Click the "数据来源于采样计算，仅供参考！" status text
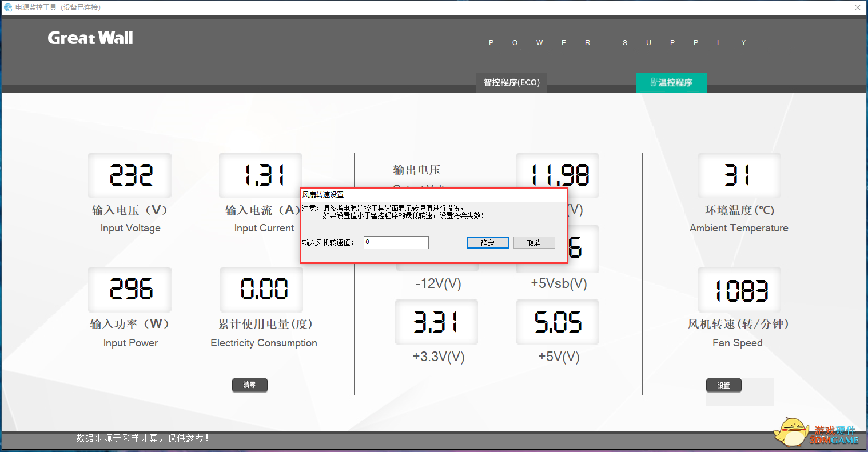The image size is (868, 452). tap(143, 438)
